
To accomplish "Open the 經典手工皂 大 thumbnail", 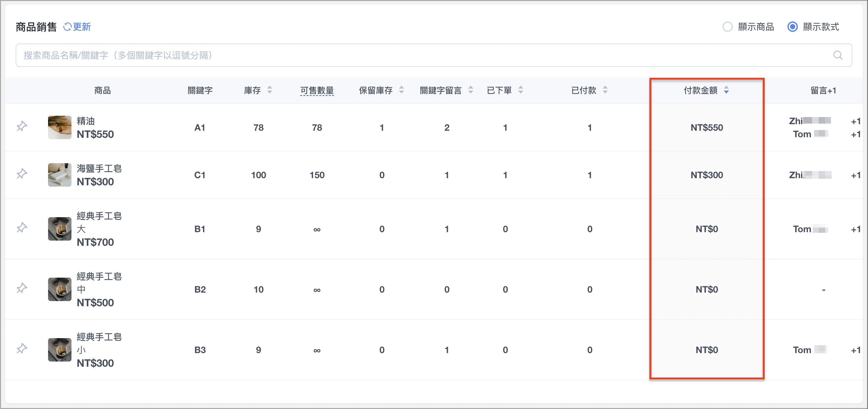I will [60, 229].
